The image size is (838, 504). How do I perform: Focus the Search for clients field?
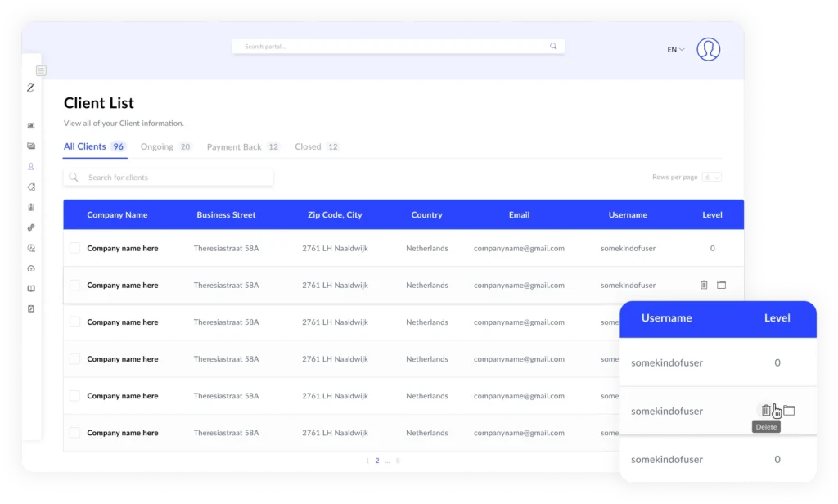(x=169, y=177)
